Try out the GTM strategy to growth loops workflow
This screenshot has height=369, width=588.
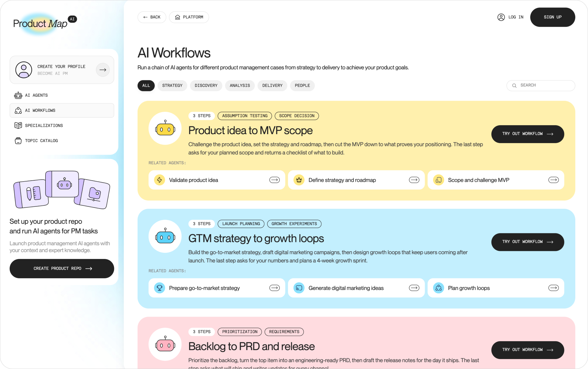[x=528, y=242]
